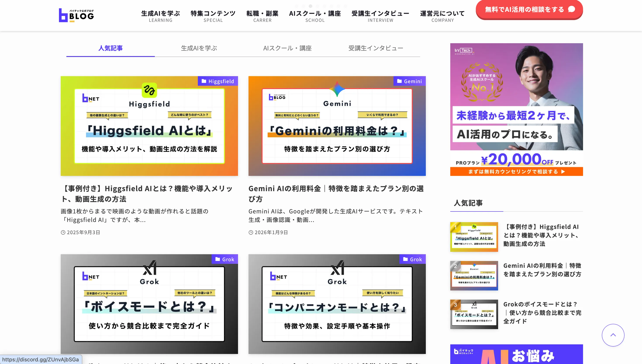
Task: Click folder icon in Gemini tag
Action: [399, 81]
